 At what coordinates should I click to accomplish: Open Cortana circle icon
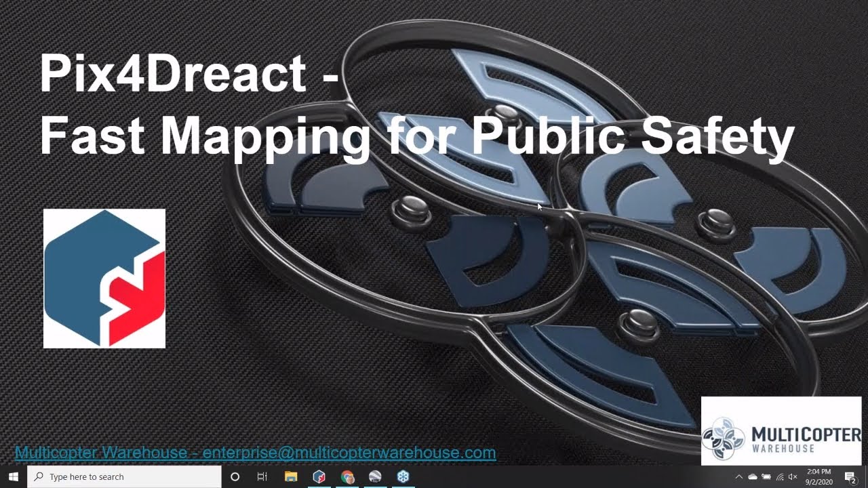(235, 476)
